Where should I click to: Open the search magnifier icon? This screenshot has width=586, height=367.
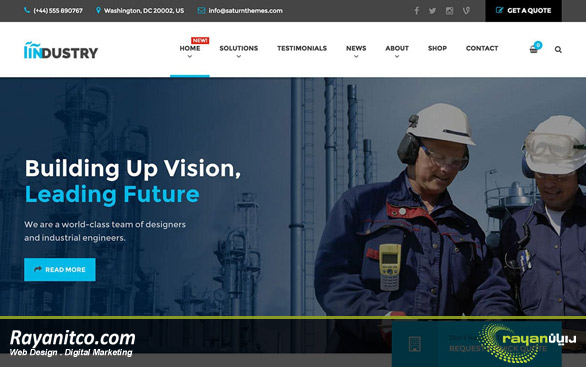click(x=558, y=50)
